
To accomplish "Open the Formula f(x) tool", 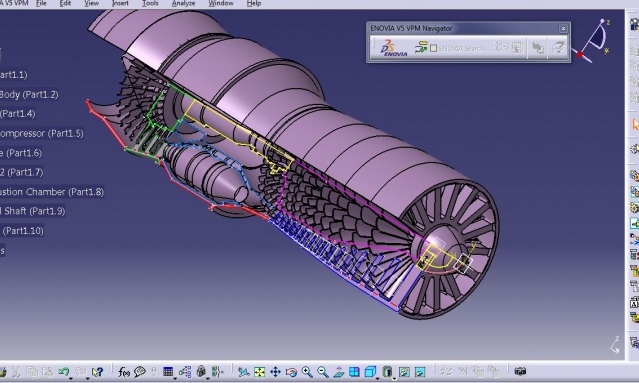I will pos(123,372).
